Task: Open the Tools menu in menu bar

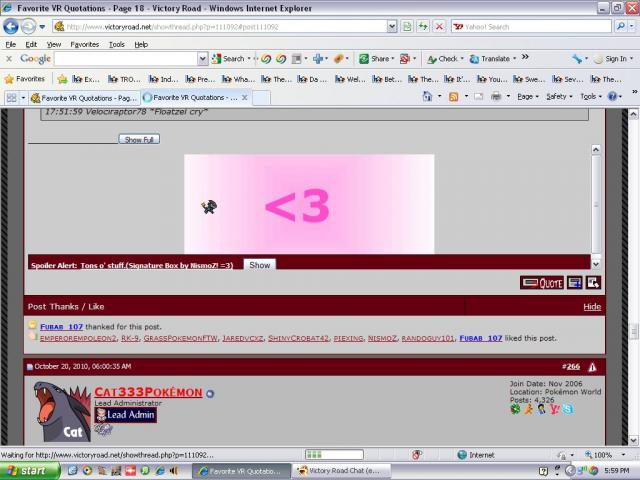Action: (x=117, y=44)
